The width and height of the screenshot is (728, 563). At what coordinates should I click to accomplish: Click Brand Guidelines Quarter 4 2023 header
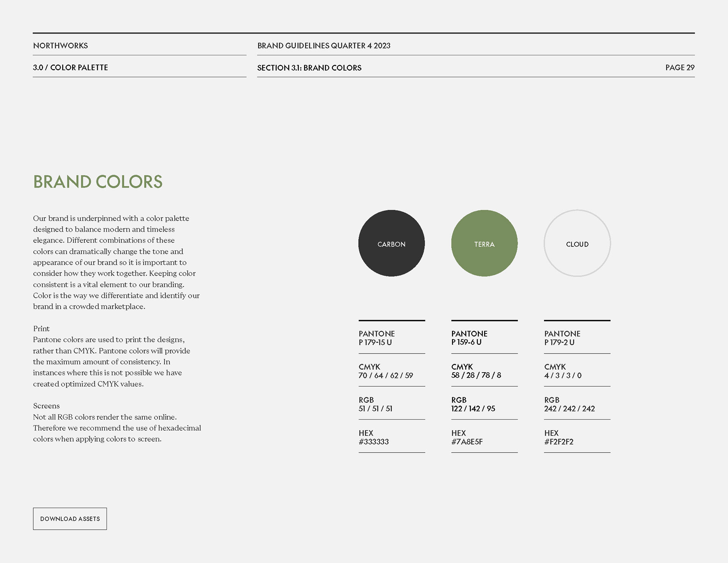[324, 46]
